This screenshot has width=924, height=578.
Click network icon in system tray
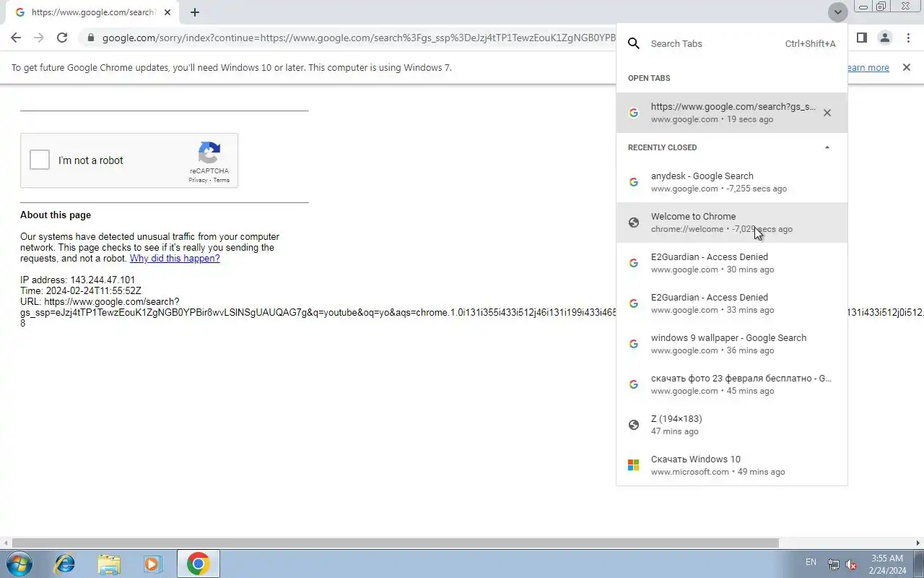point(833,564)
